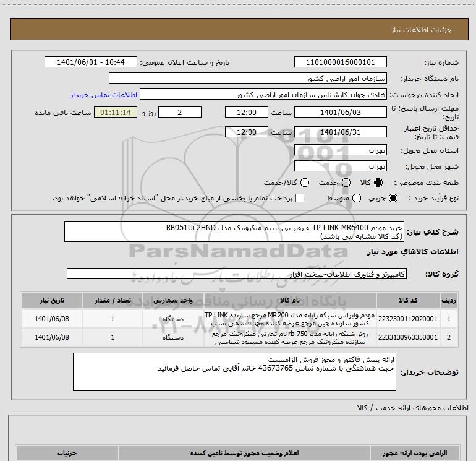The image size is (476, 461).
Task: Click the general description box about TP-LINK MR6400
Action: (234, 231)
